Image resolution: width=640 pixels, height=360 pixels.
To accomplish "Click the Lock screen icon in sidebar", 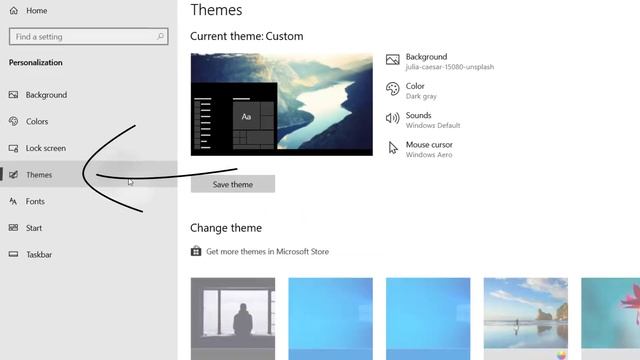I will 13,148.
